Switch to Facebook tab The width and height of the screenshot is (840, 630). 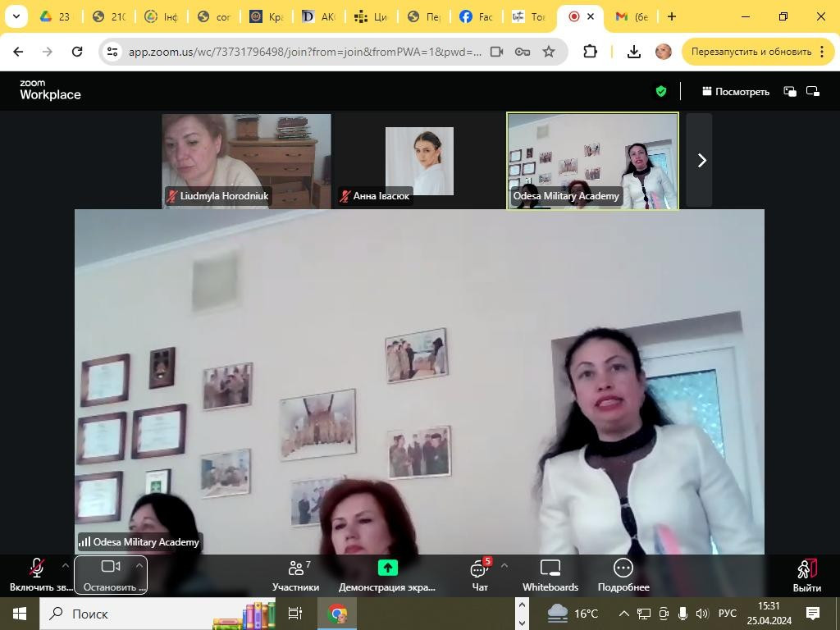point(476,16)
